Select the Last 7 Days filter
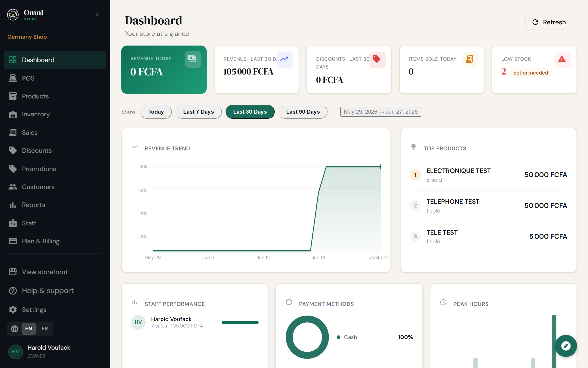This screenshot has height=368, width=588. 198,112
